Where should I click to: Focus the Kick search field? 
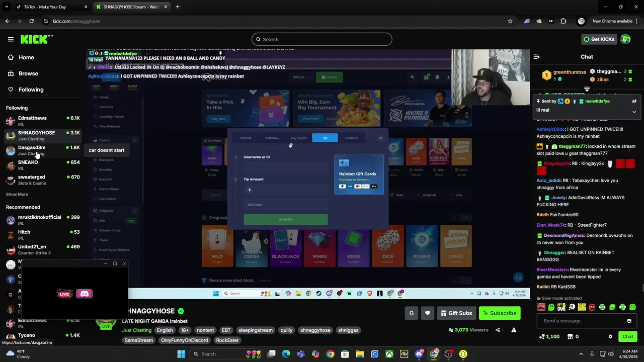click(322, 39)
